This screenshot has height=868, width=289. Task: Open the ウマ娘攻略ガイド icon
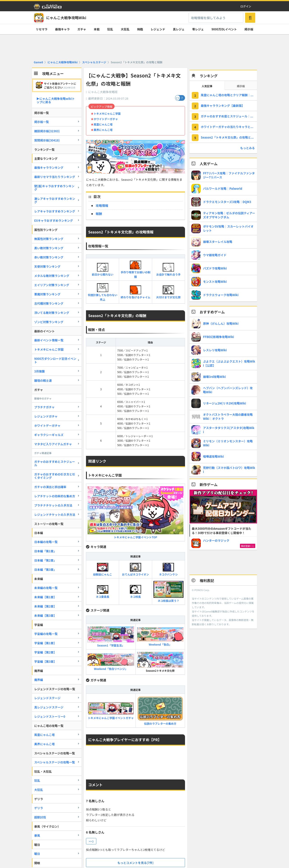coord(196,255)
